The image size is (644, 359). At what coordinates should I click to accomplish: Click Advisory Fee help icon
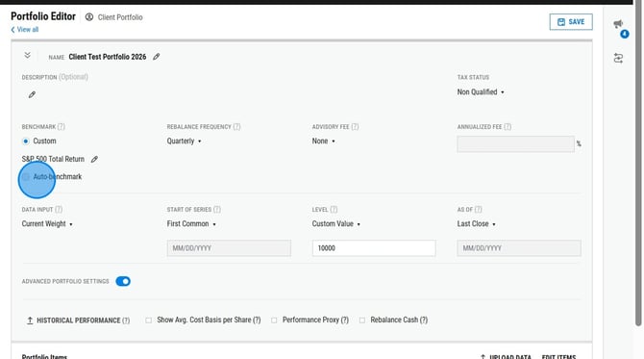click(x=355, y=127)
